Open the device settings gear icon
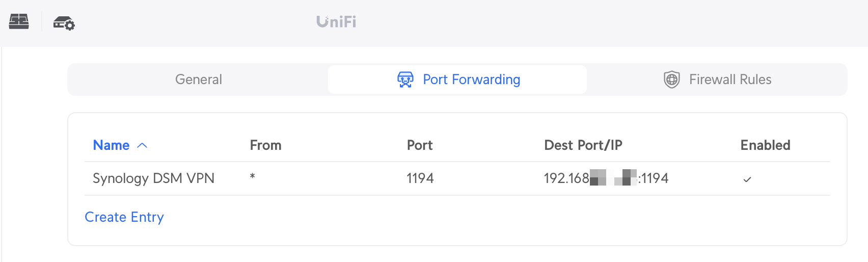Image resolution: width=868 pixels, height=262 pixels. [64, 23]
